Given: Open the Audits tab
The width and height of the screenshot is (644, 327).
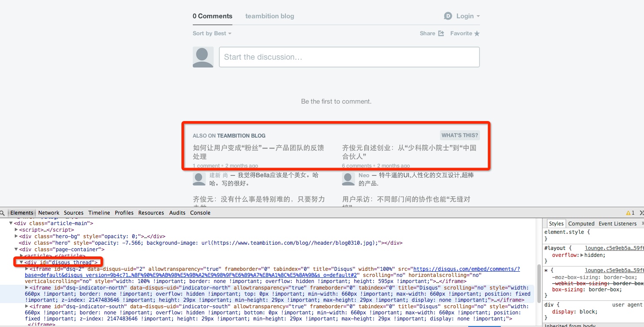Looking at the screenshot, I should pos(178,213).
